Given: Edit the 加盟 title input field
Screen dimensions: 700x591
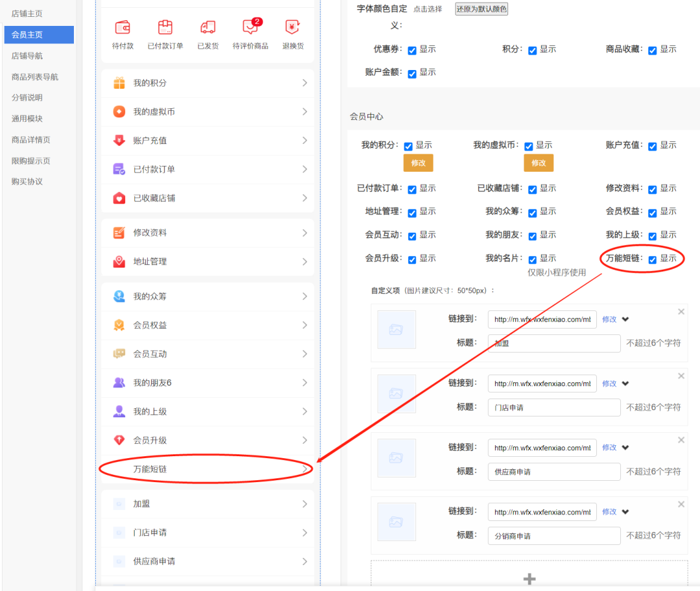Looking at the screenshot, I should (x=554, y=343).
